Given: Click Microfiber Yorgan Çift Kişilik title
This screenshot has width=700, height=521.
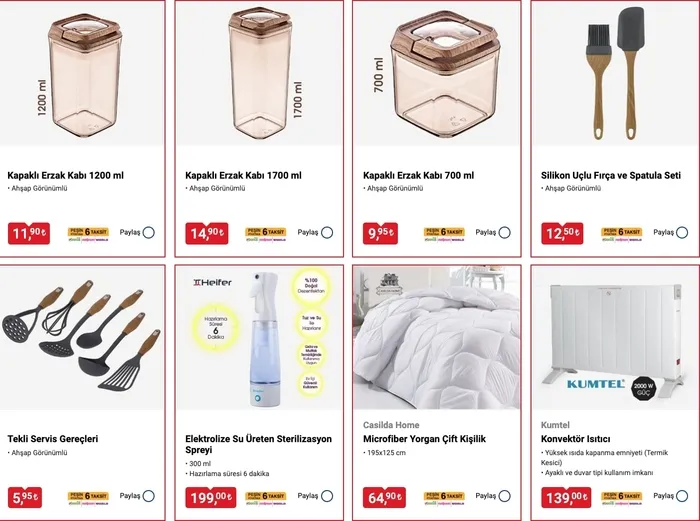Looking at the screenshot, I should click(424, 439).
